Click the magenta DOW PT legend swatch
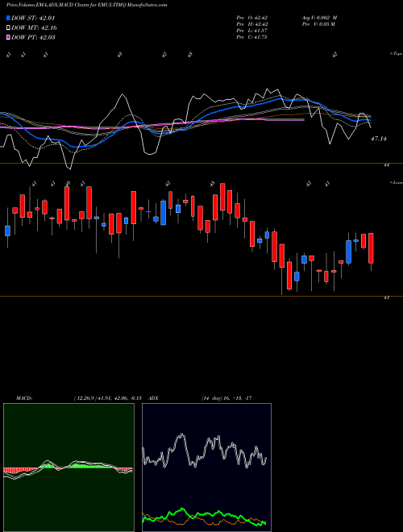Screen dimensions: 403x532 coord(9,37)
